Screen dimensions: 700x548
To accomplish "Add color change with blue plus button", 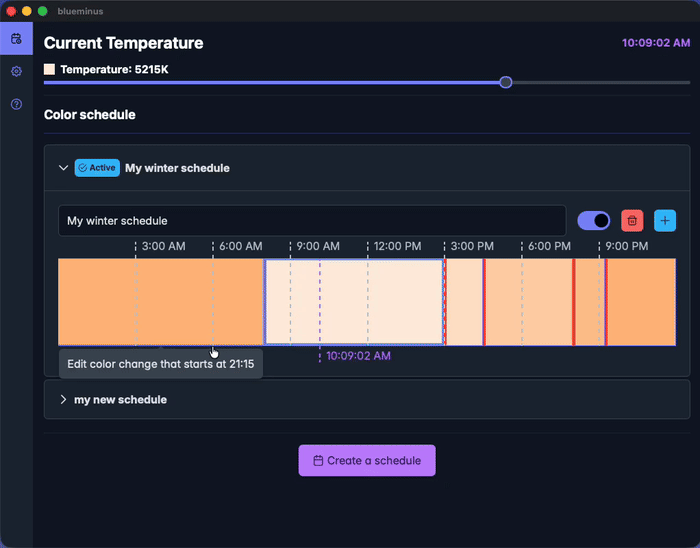I will click(665, 220).
